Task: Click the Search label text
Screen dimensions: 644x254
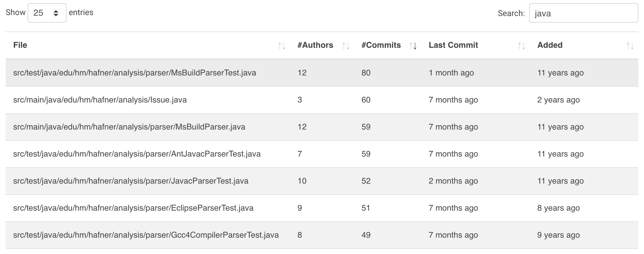Action: pos(511,14)
